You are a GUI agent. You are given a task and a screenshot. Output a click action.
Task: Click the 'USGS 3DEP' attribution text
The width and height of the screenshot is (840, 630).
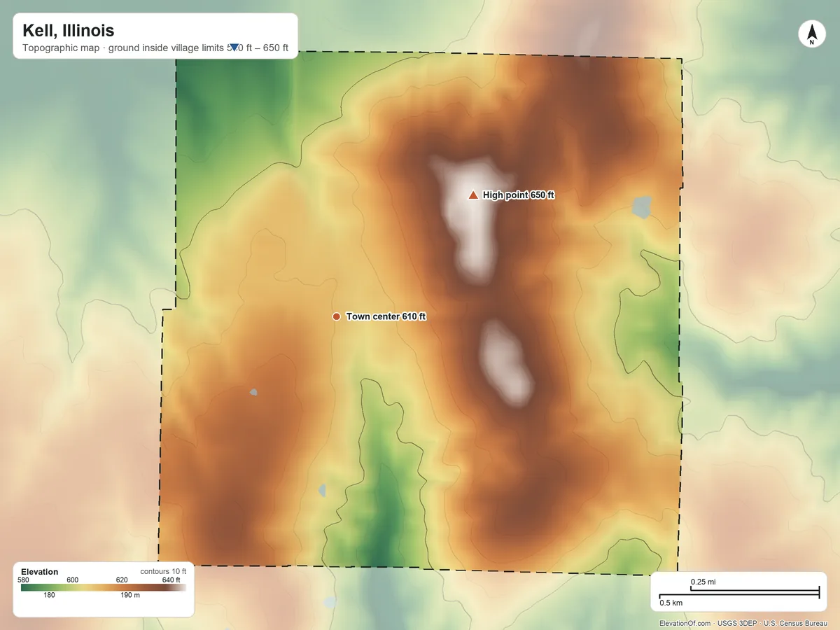click(x=738, y=623)
